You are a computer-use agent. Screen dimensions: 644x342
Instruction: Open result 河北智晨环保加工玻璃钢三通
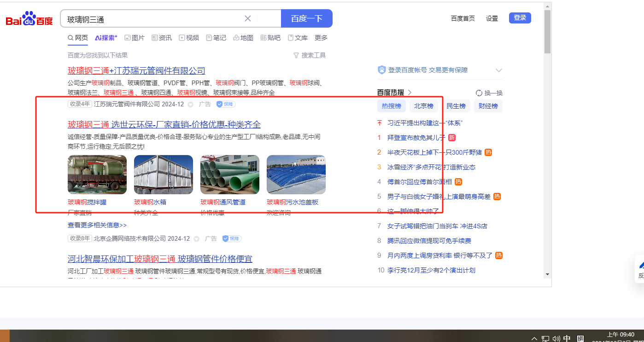(160, 259)
